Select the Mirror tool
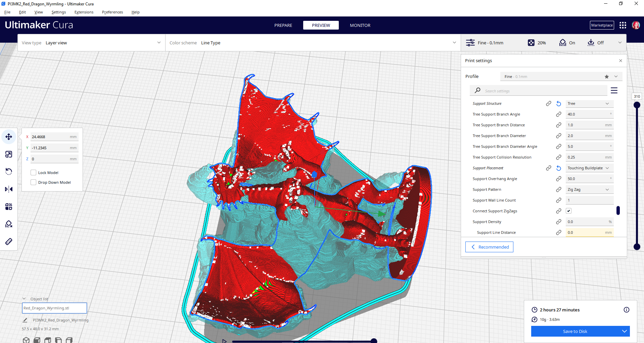This screenshot has width=644, height=343. point(8,189)
